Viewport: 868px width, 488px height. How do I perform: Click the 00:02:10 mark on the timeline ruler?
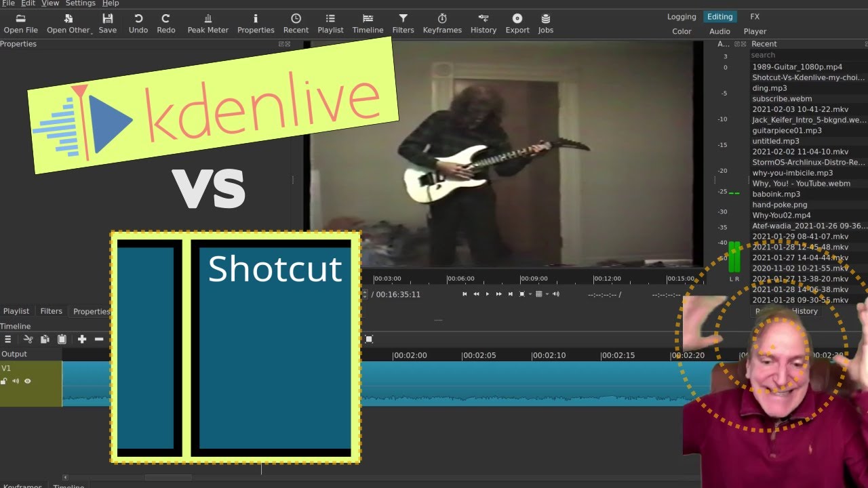pos(549,355)
